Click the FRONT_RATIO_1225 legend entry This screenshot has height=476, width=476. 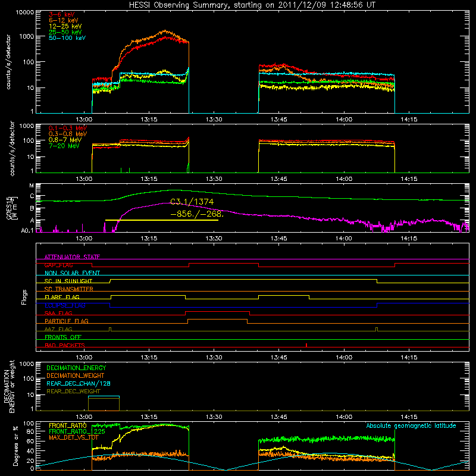pyautogui.click(x=77, y=432)
